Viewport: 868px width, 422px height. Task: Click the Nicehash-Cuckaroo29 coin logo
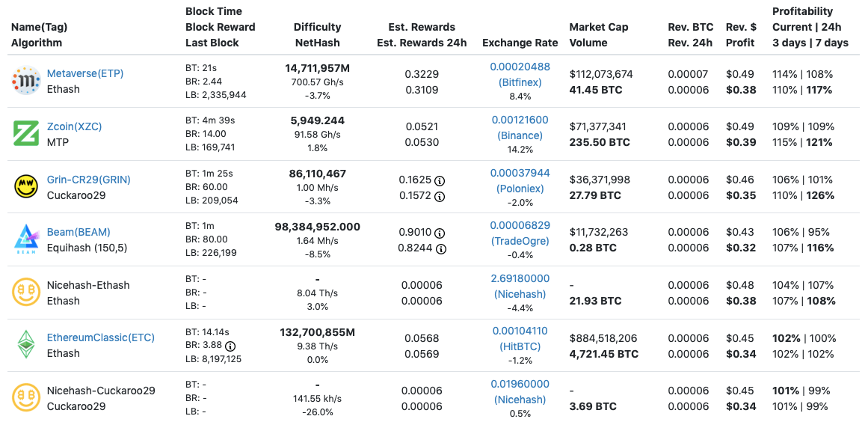pos(26,397)
